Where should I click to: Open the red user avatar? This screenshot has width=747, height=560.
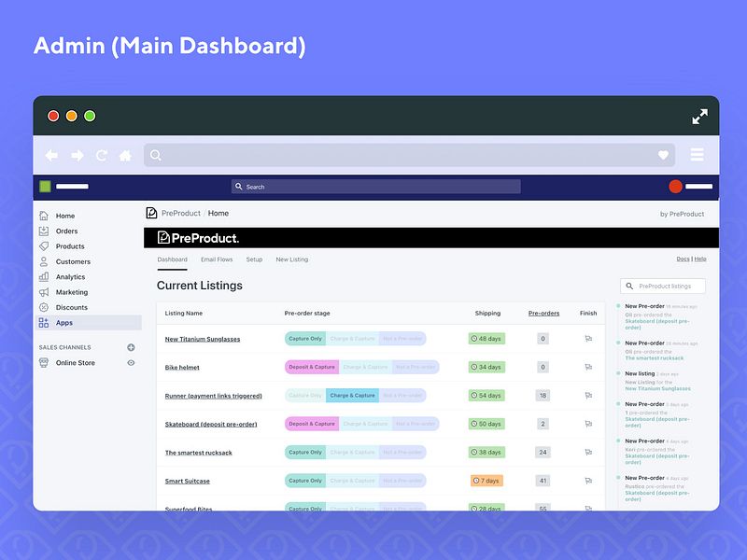point(675,187)
